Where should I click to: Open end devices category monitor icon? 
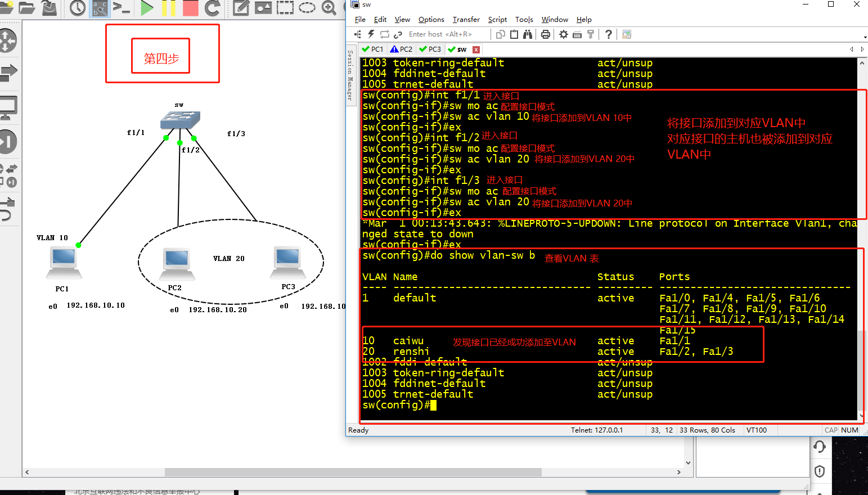pos(8,107)
